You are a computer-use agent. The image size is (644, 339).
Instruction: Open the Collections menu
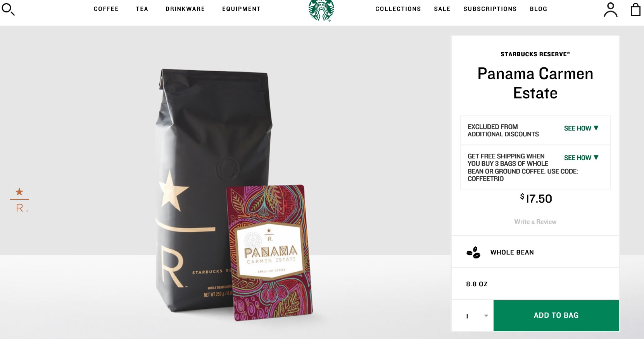(398, 9)
